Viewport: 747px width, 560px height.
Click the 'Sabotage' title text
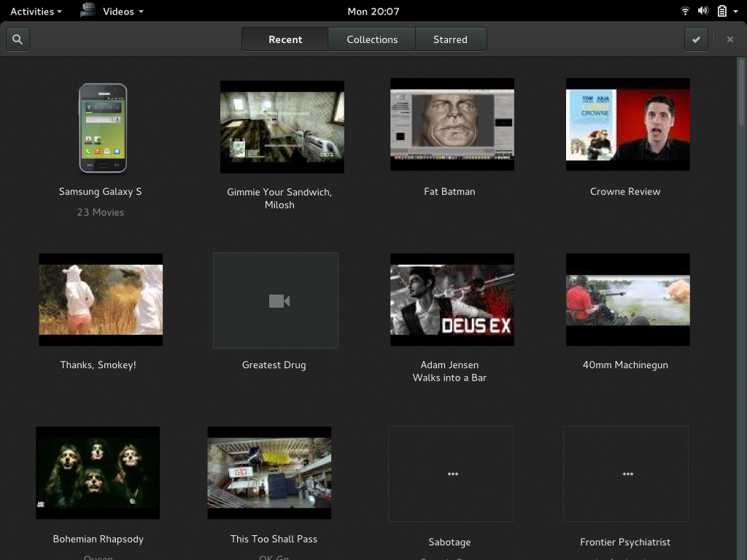(449, 542)
